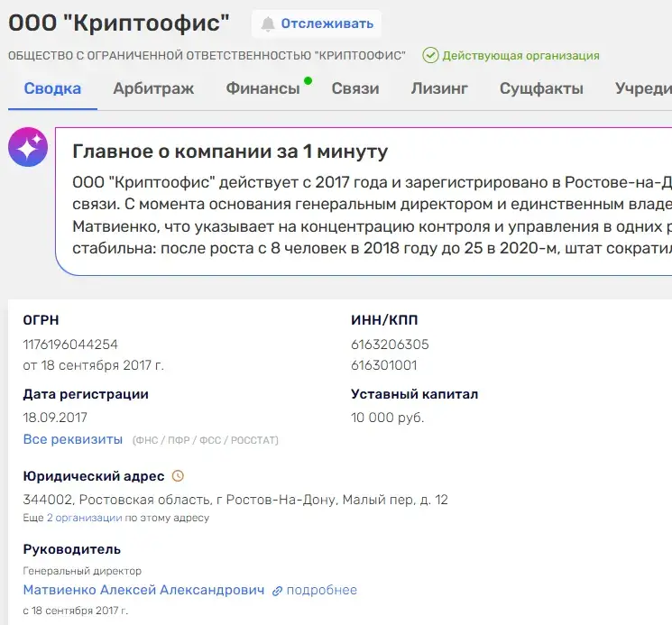Click the legal address text 344002 Ростовская область
This screenshot has height=625, width=672.
tap(235, 500)
